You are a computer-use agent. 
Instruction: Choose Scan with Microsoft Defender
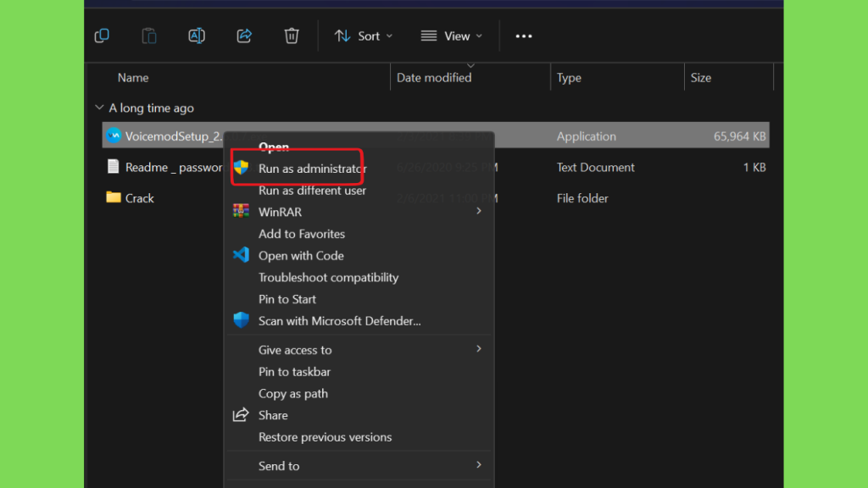[x=339, y=321]
